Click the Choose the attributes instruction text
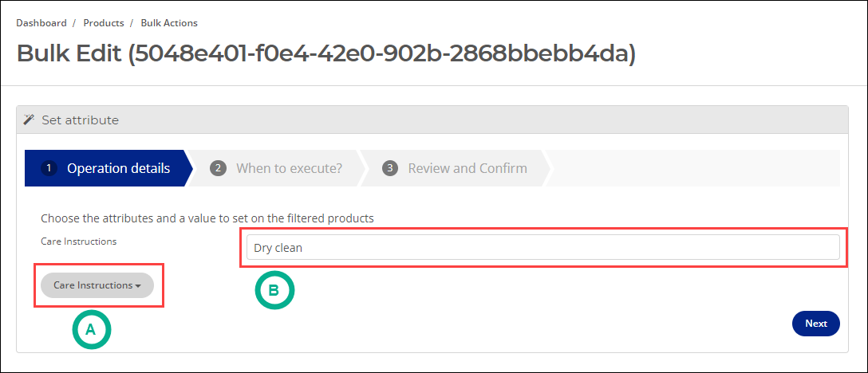868x373 pixels. click(x=207, y=218)
